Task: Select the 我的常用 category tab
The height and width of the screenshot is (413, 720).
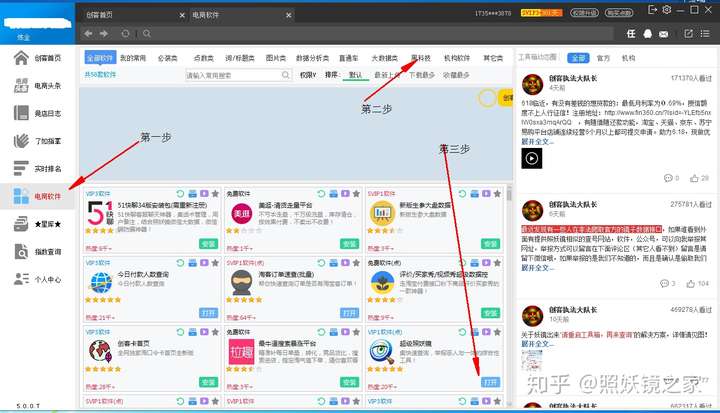Action: pos(133,58)
